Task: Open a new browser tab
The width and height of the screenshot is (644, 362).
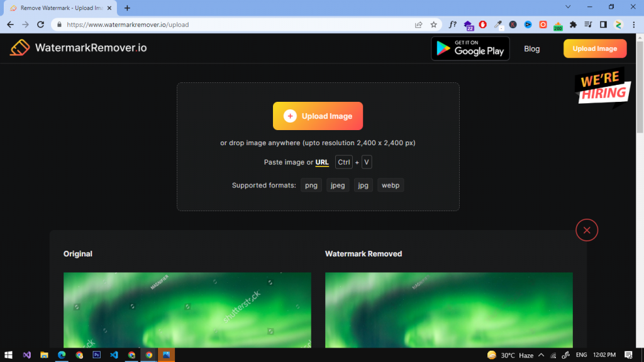Action: pos(127,8)
